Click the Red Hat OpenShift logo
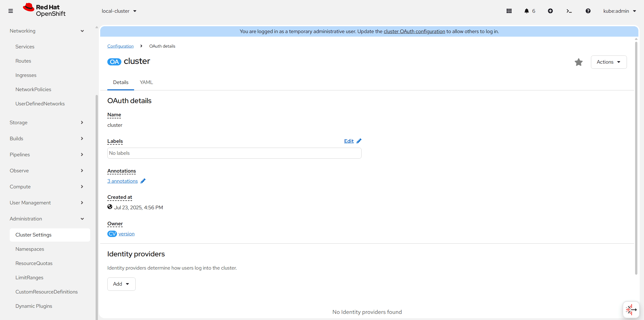644x320 pixels. click(x=44, y=10)
